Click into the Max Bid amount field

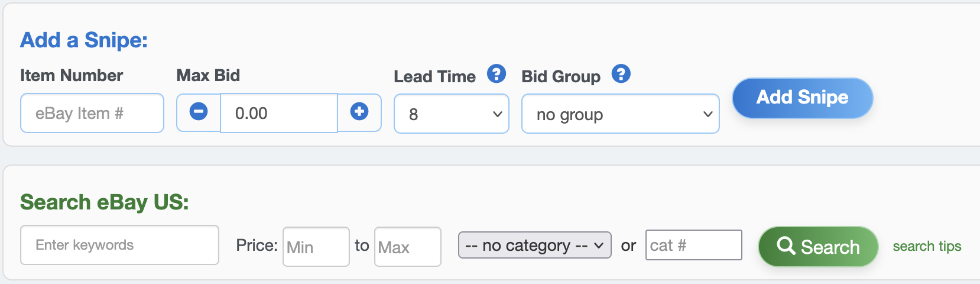(x=278, y=113)
